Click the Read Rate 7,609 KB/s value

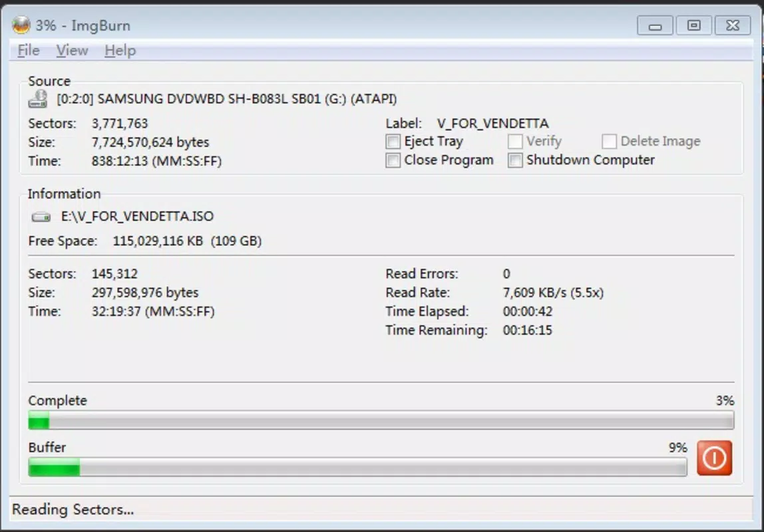click(553, 293)
